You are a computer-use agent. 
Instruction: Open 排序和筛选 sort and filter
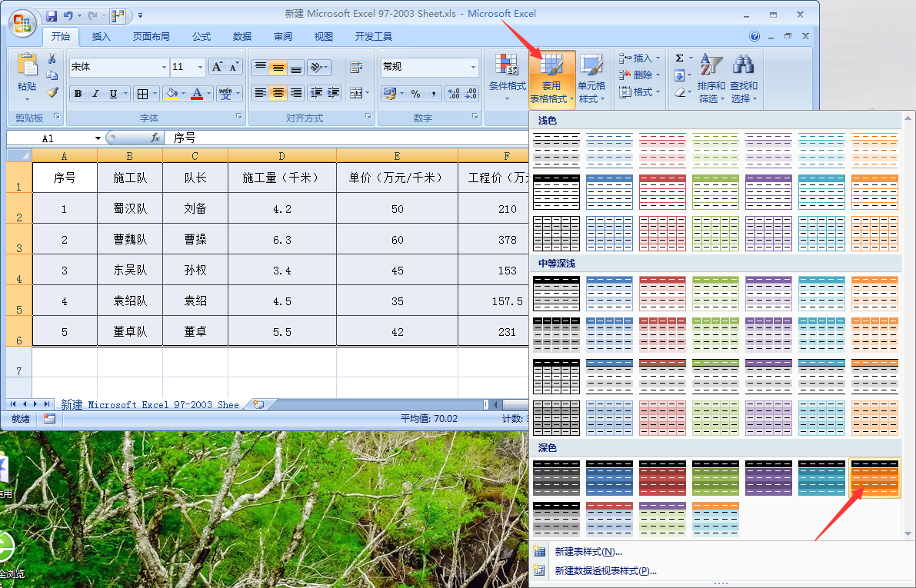[x=711, y=78]
